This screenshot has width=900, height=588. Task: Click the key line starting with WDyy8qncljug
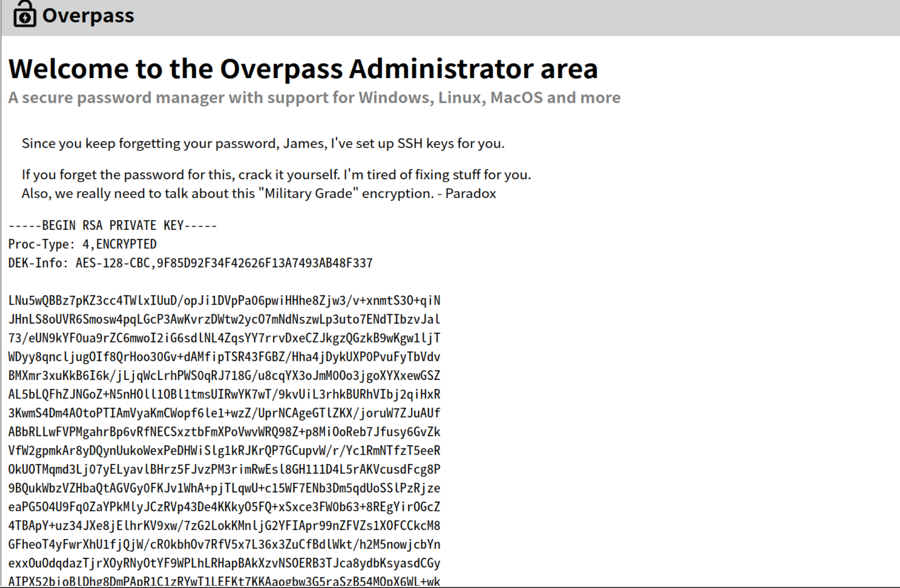[x=224, y=357]
